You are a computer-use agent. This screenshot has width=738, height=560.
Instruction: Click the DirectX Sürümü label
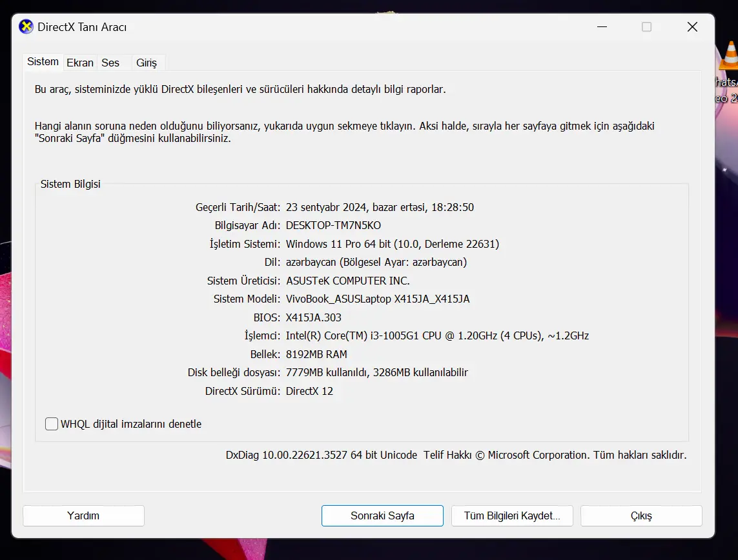[242, 391]
